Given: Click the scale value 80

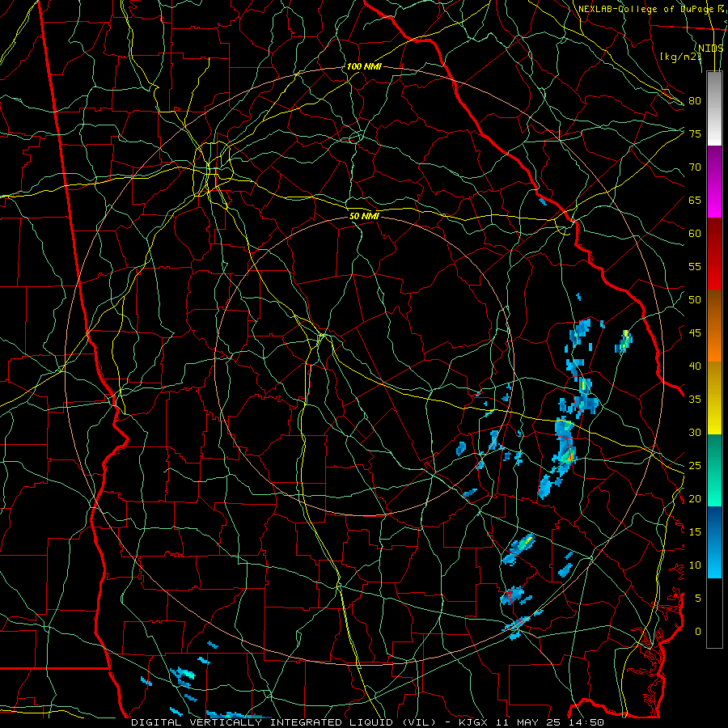Looking at the screenshot, I should pos(695,101).
